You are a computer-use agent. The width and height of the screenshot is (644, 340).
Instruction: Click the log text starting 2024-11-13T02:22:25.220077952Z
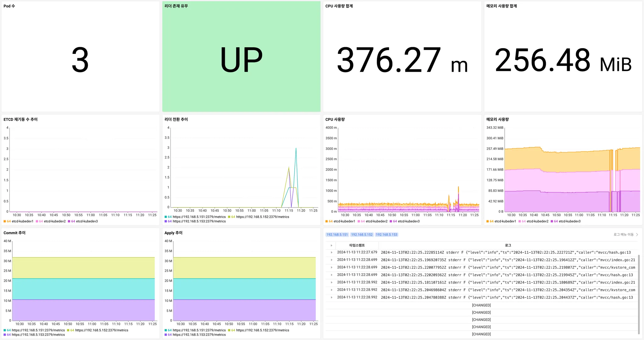[508, 268]
